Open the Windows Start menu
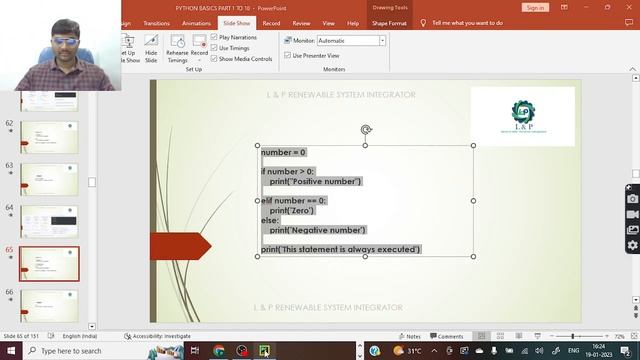 pyautogui.click(x=11, y=351)
